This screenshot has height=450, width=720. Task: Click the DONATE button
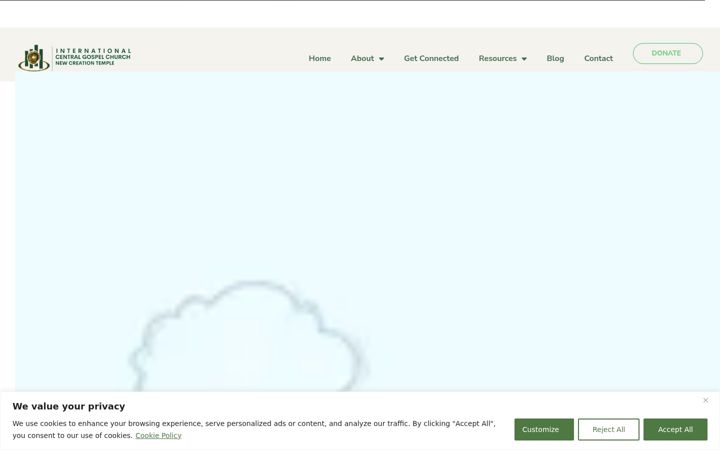coord(668,53)
